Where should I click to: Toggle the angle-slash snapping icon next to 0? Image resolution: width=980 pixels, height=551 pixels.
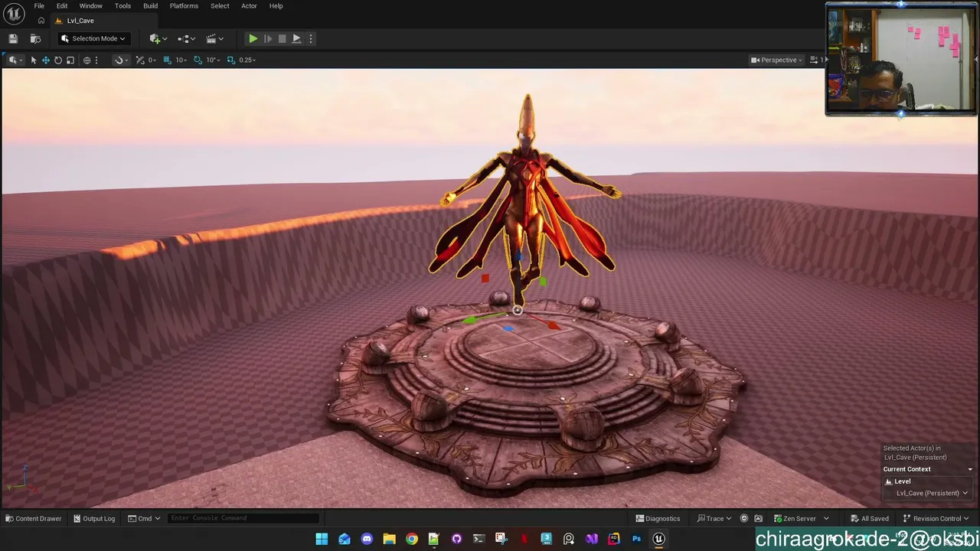pyautogui.click(x=140, y=60)
